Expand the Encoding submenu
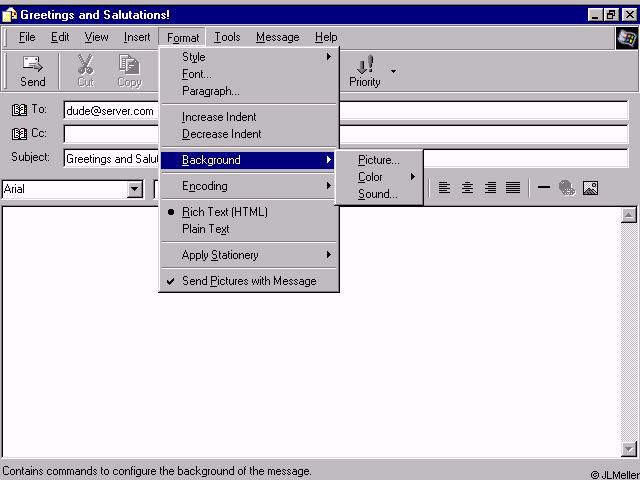 point(249,186)
